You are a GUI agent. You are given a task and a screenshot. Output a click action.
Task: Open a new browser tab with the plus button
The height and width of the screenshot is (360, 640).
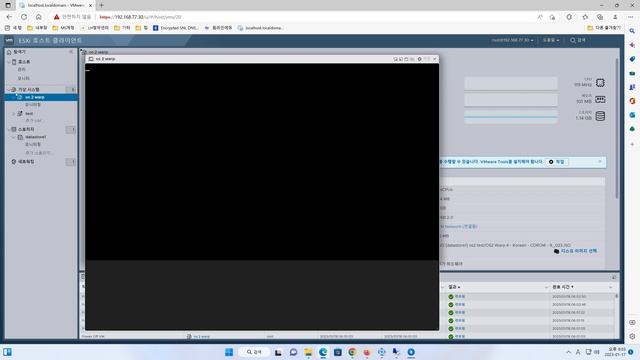[102, 5]
